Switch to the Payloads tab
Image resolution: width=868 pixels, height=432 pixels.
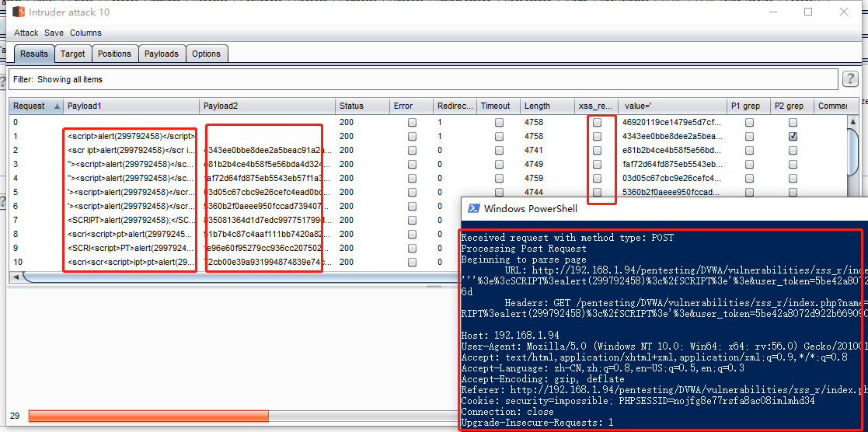tap(162, 54)
